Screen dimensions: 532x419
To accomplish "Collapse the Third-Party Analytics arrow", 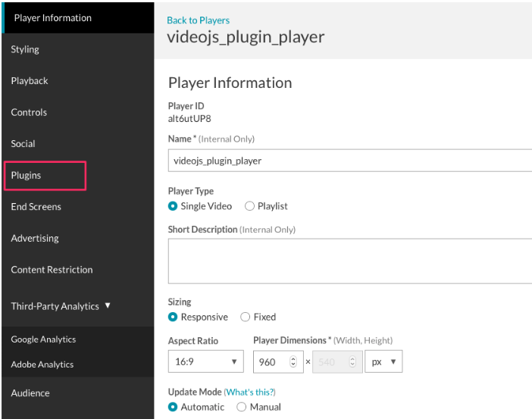I will coord(108,306).
